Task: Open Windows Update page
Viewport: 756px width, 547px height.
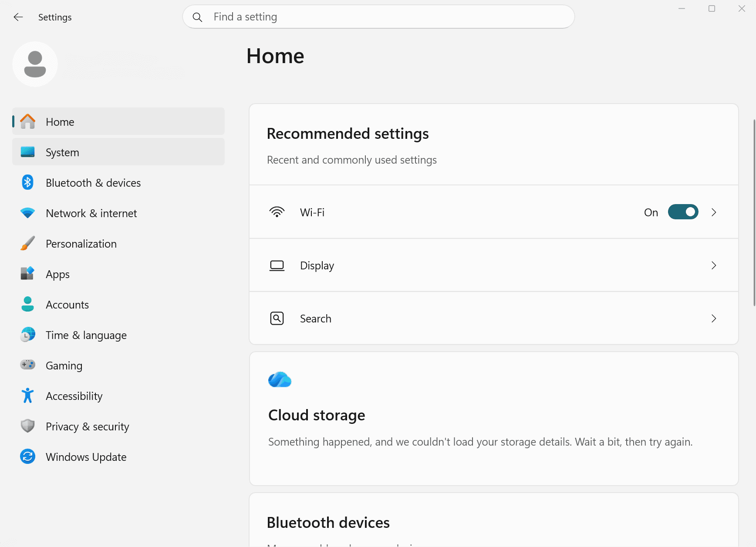Action: (118, 456)
